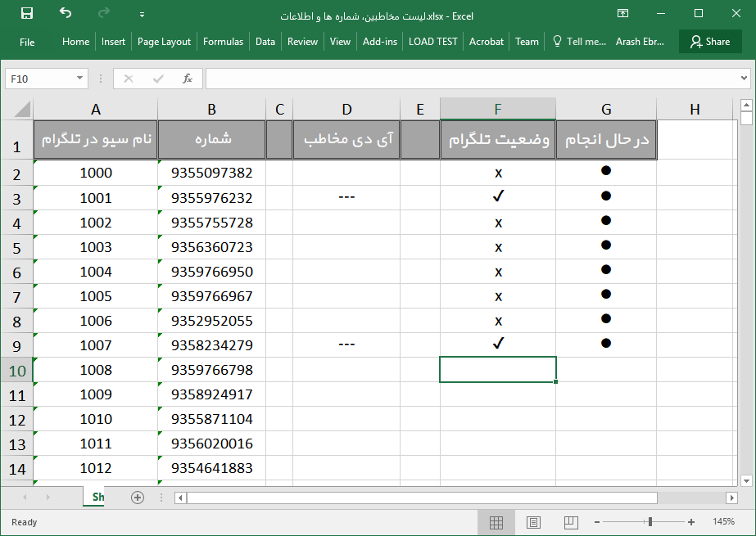Viewport: 756px width, 536px height.
Task: Click the zoom slider handle
Action: point(650,521)
